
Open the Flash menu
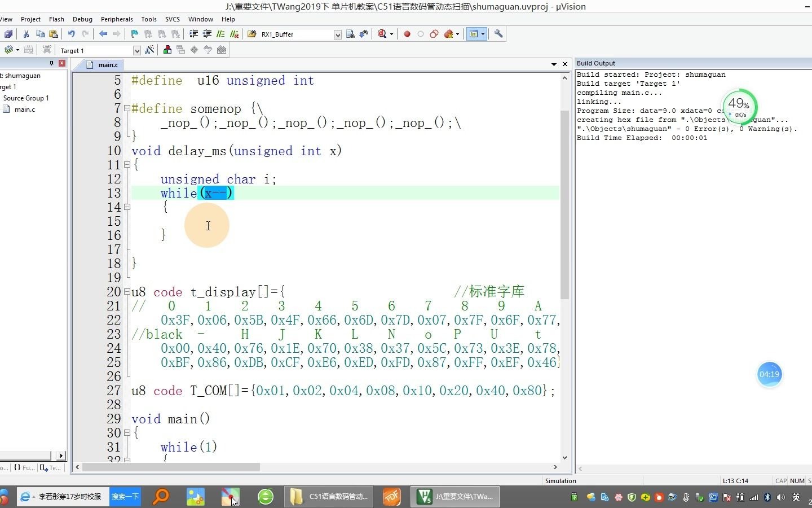click(x=56, y=19)
